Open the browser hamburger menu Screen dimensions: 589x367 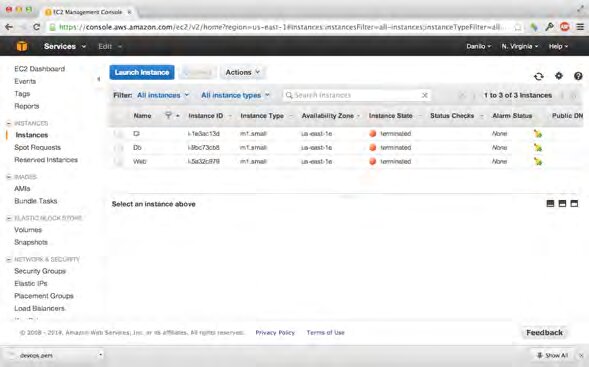[x=580, y=27]
